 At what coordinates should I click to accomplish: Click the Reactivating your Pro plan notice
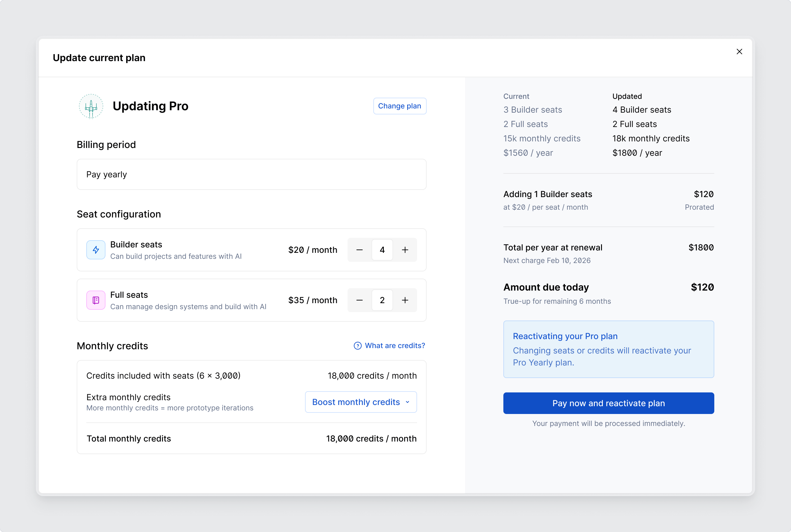coord(608,349)
